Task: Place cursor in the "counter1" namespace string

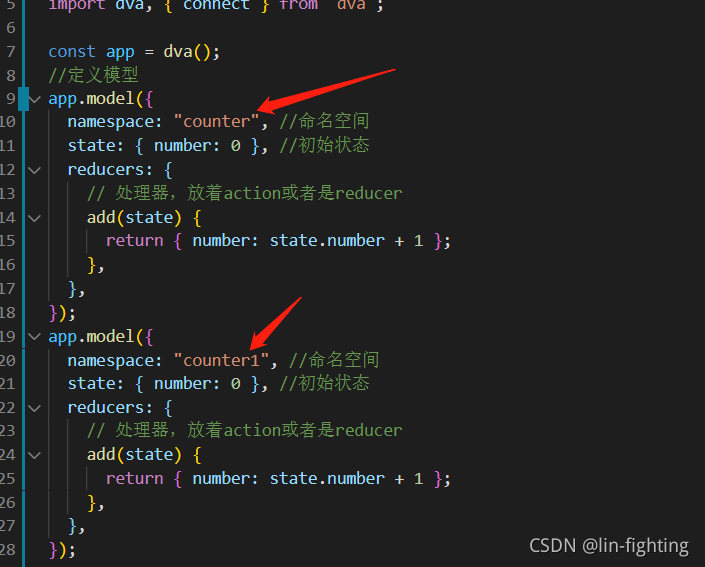Action: (221, 360)
